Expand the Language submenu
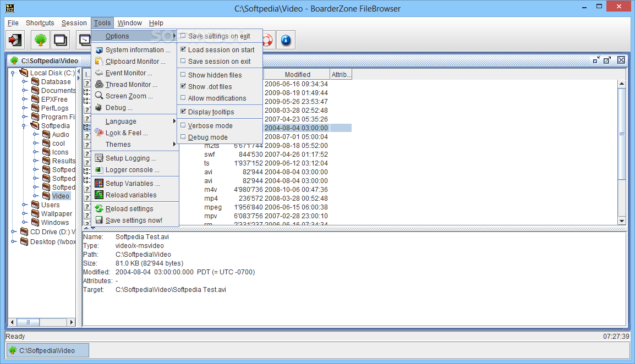The height and width of the screenshot is (364, 635). (135, 122)
